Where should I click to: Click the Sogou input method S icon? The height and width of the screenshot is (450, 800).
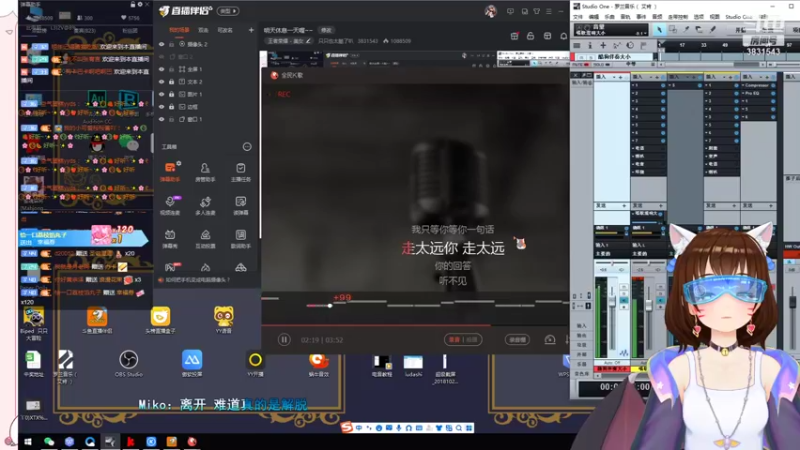(347, 428)
